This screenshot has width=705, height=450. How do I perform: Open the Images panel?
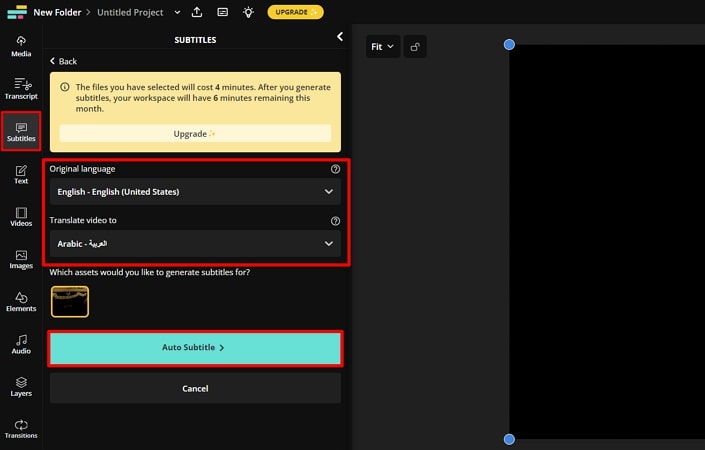[x=21, y=259]
